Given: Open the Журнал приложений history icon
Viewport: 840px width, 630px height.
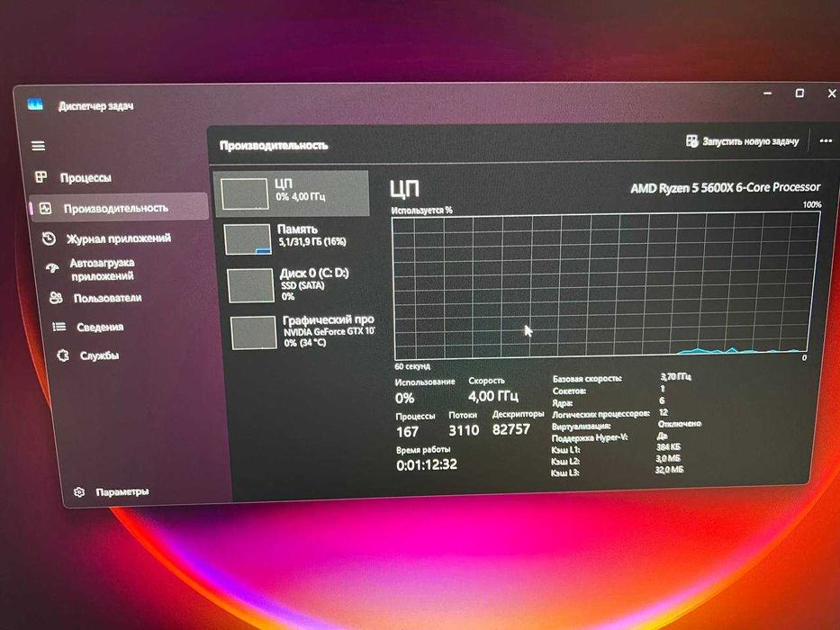Looking at the screenshot, I should [x=49, y=238].
